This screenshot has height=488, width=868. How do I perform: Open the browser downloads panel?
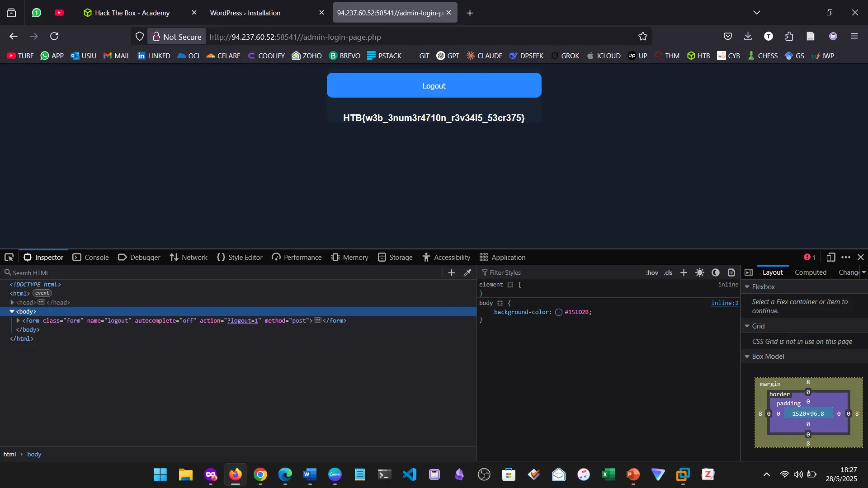tap(748, 36)
